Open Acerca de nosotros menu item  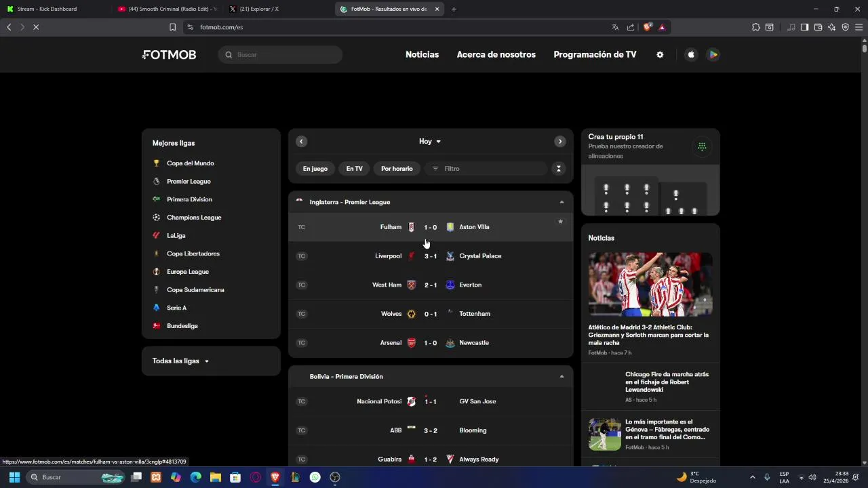(496, 55)
